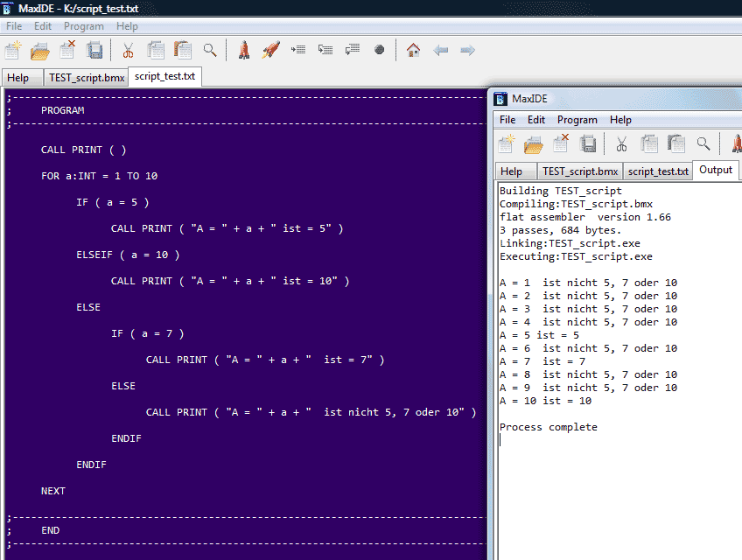Click the Step Out debug icon
The width and height of the screenshot is (742, 560).
pos(353,50)
